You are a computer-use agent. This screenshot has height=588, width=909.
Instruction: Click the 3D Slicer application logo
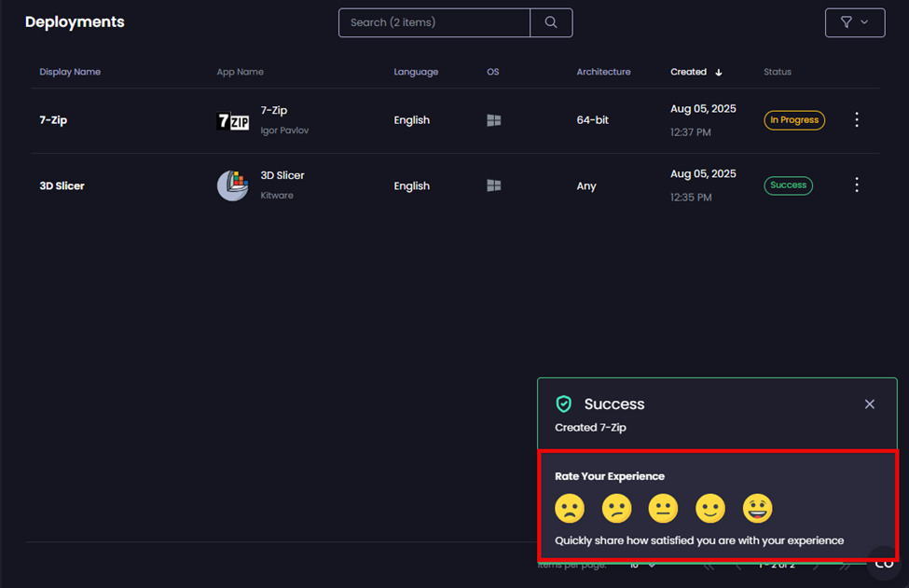coord(233,185)
